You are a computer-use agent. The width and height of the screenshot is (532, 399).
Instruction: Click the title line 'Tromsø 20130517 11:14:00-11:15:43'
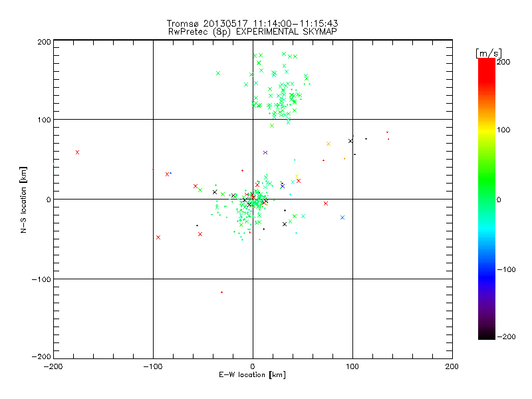point(252,23)
